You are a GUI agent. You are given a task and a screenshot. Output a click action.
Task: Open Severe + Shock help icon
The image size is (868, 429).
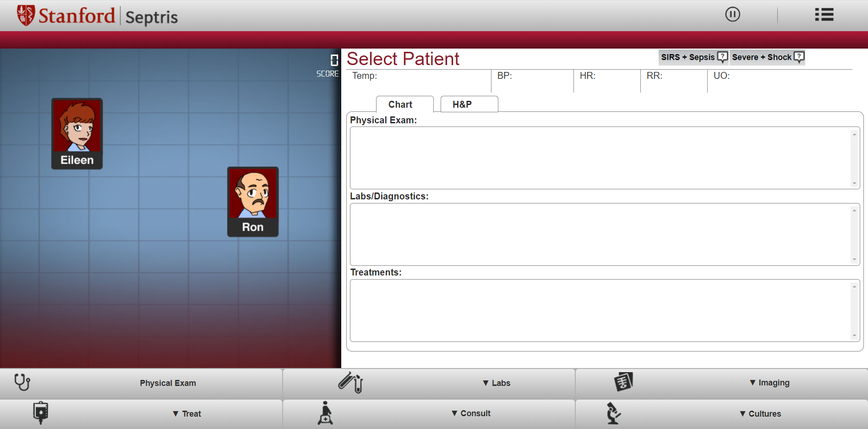[x=799, y=57]
